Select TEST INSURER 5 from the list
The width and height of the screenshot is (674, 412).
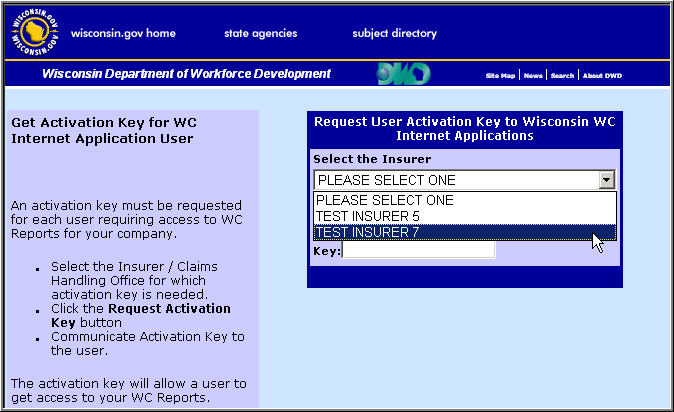click(367, 216)
